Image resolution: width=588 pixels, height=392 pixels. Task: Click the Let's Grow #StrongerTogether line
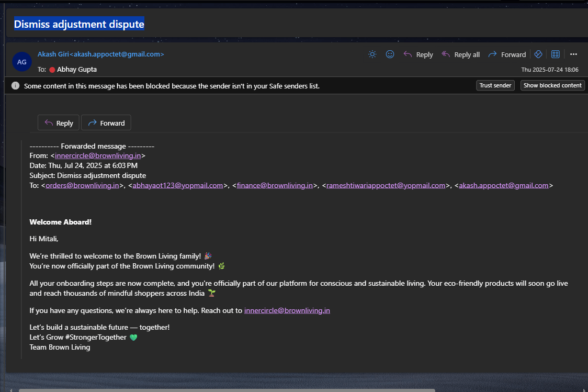pyautogui.click(x=84, y=337)
